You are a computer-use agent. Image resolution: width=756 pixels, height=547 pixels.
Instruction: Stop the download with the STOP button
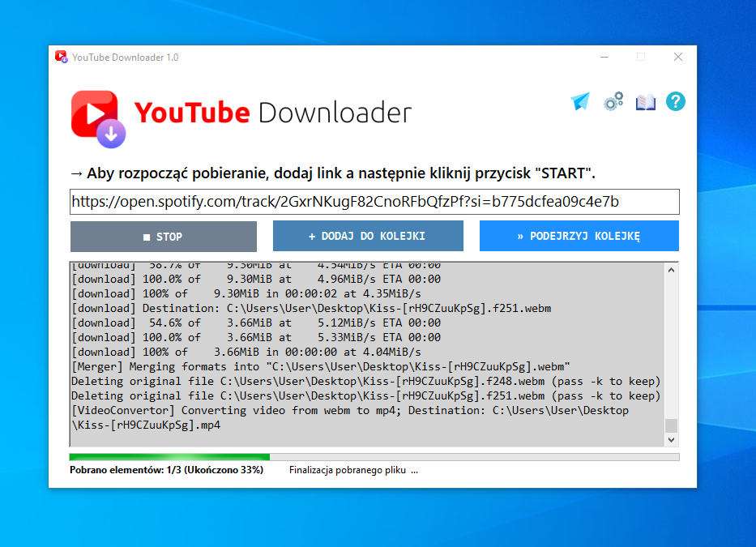[x=164, y=237]
